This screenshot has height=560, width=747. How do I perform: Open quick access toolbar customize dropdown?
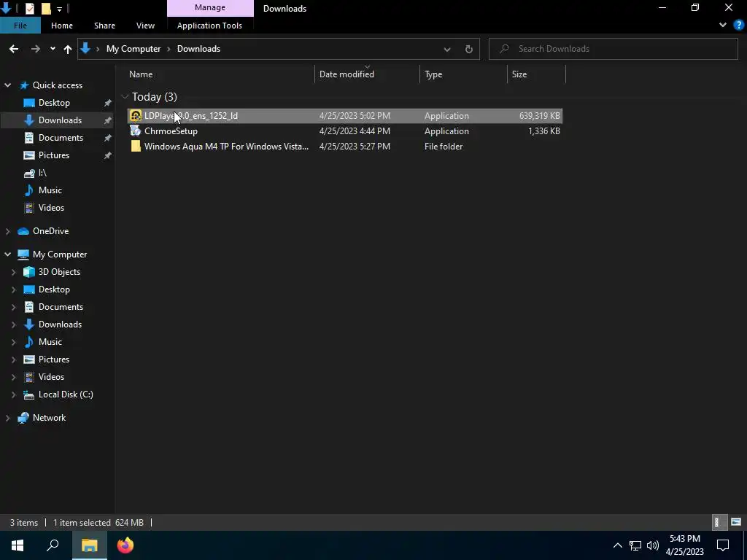59,9
